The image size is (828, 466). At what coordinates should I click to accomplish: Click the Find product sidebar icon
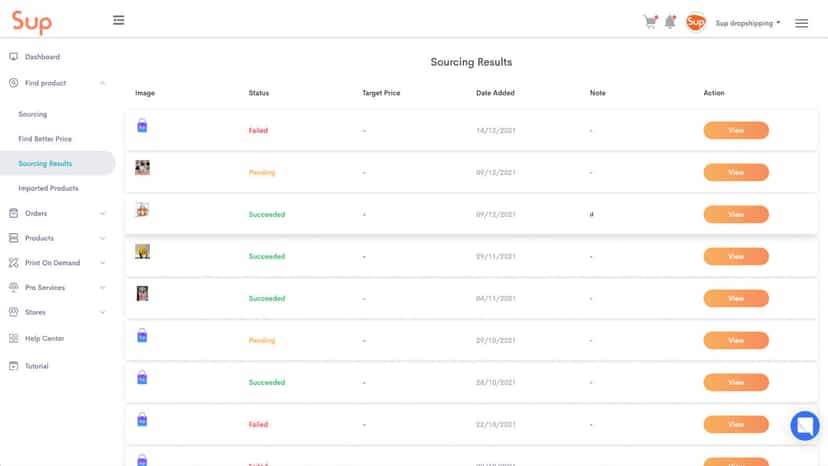point(14,83)
